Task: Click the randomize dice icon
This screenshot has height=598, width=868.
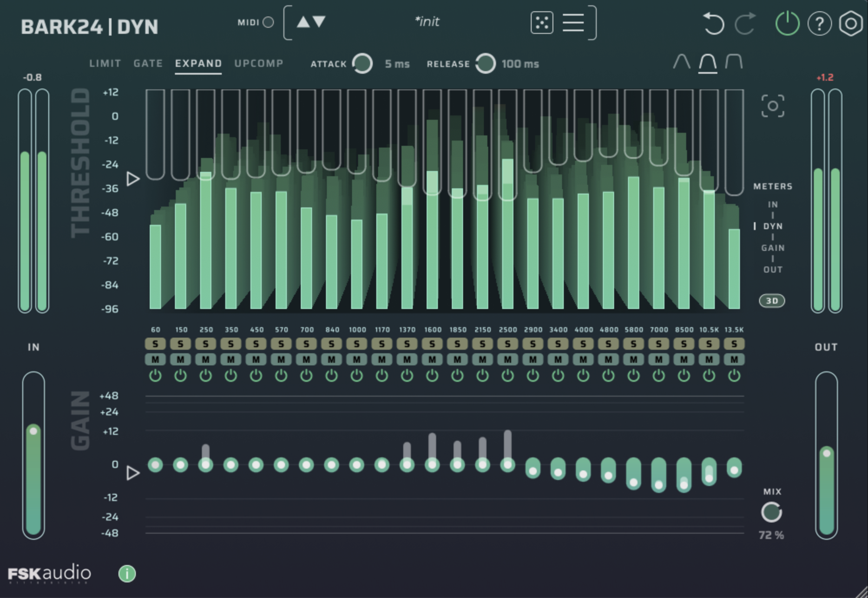Action: 542,23
